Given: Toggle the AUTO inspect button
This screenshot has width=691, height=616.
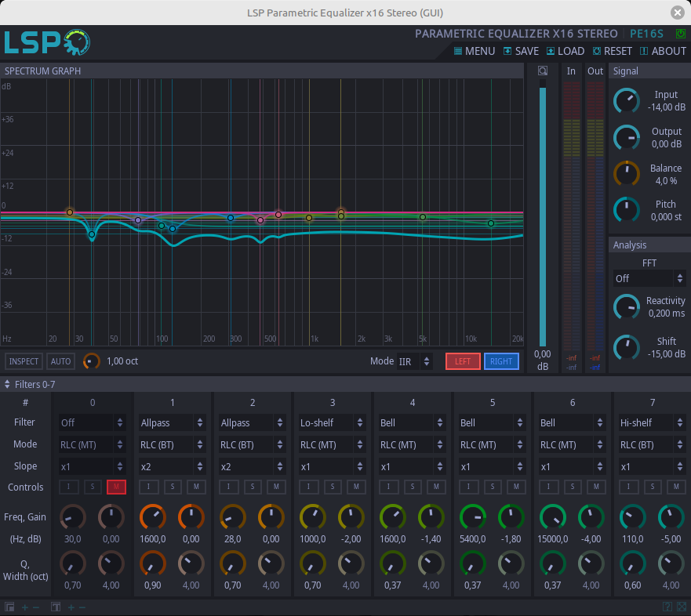Looking at the screenshot, I should (61, 361).
